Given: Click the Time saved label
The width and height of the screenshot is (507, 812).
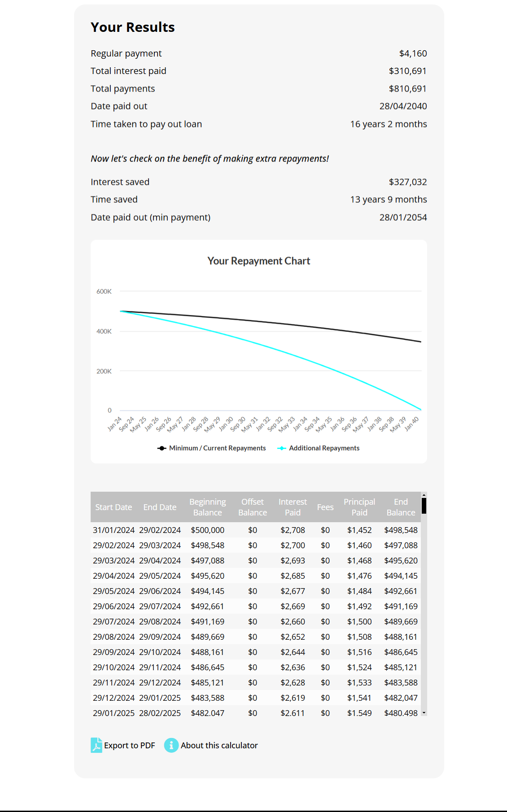Looking at the screenshot, I should click(x=114, y=200).
